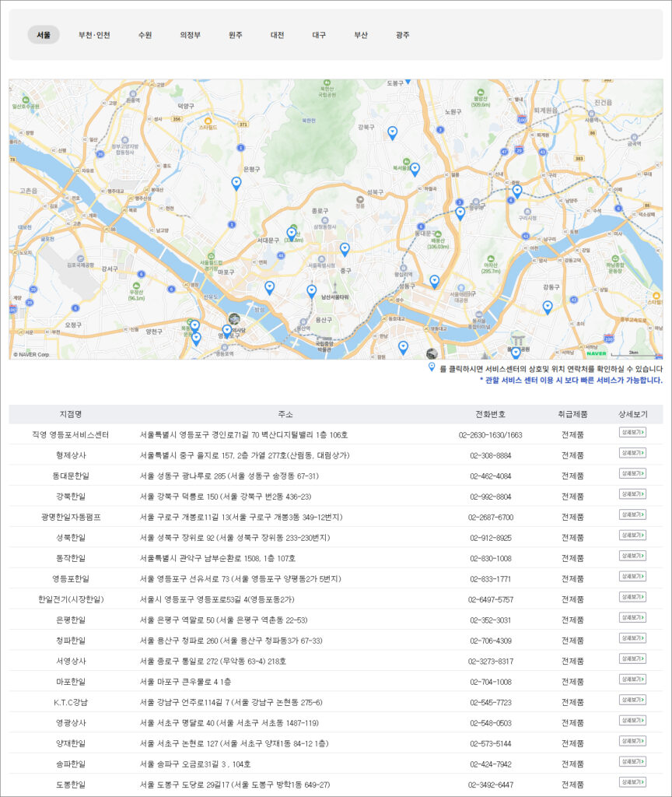Click the map pin right of 성동구 label
672x797 pixels.
click(x=435, y=281)
